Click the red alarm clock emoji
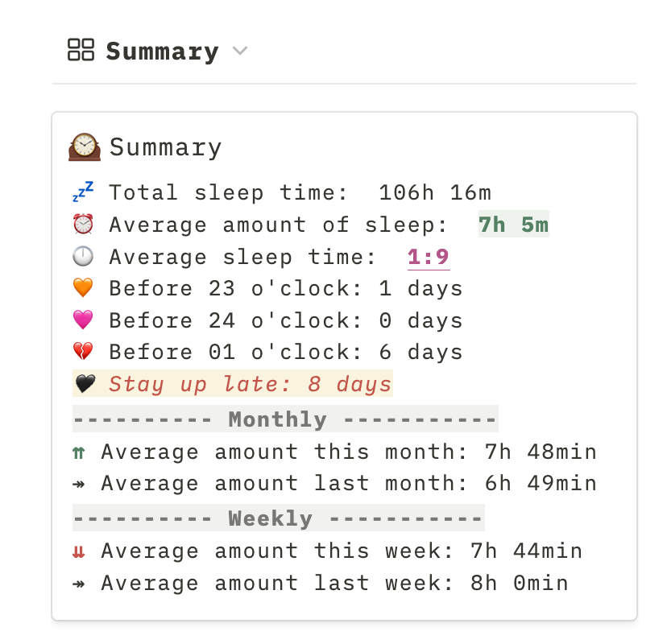The image size is (667, 644). click(83, 224)
